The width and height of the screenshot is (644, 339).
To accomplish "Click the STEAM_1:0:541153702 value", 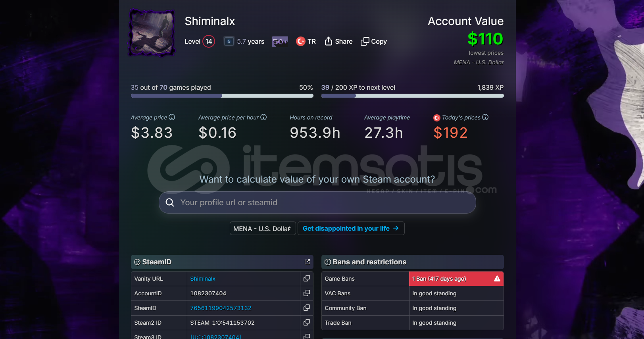I will pos(223,323).
